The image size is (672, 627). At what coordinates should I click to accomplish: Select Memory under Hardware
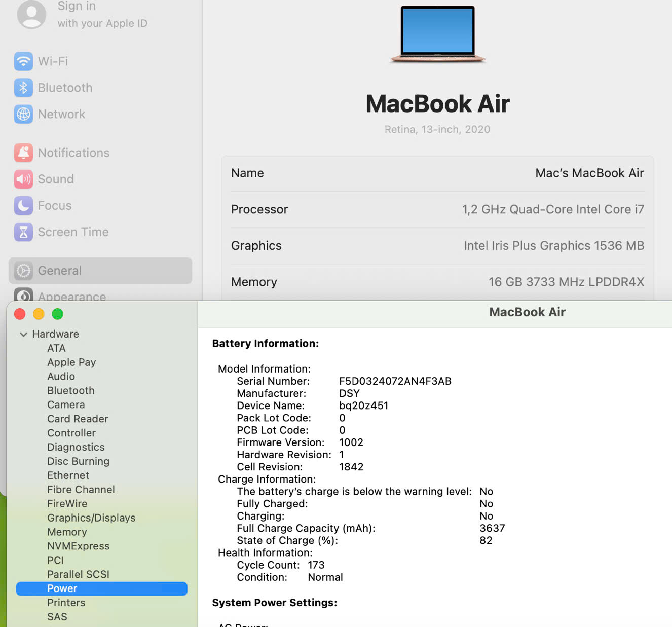pos(67,532)
